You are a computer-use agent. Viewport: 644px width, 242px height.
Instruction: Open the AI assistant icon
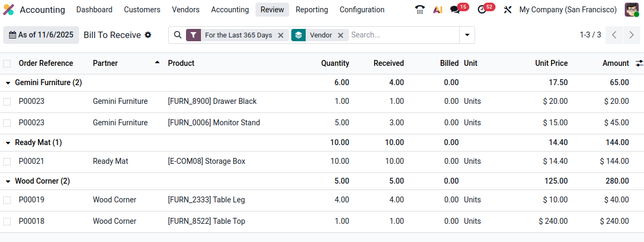coord(438,10)
